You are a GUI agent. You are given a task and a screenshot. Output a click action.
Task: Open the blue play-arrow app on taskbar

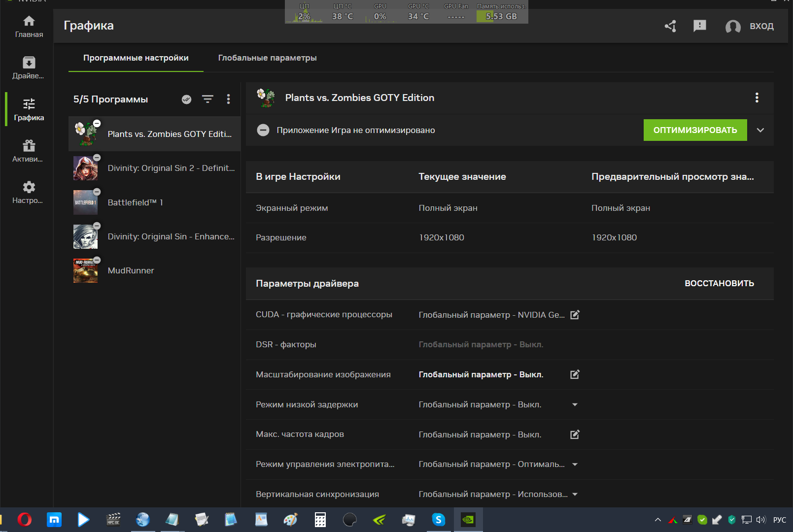tap(84, 520)
